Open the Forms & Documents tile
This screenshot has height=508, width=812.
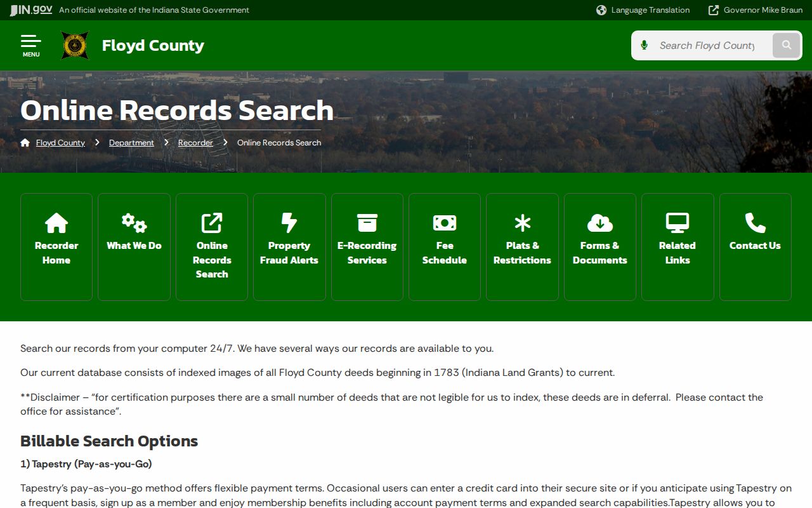[x=600, y=247]
